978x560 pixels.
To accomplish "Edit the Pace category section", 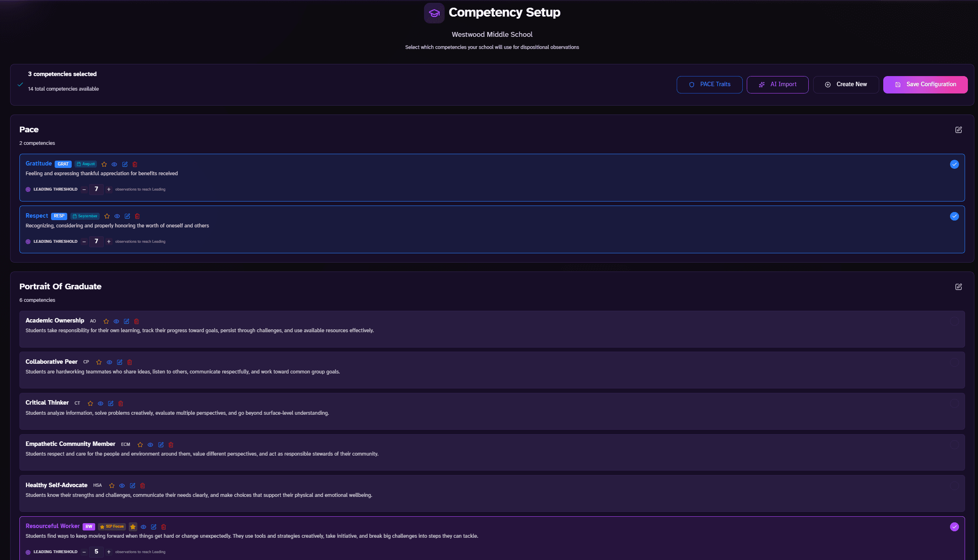I will [x=959, y=130].
